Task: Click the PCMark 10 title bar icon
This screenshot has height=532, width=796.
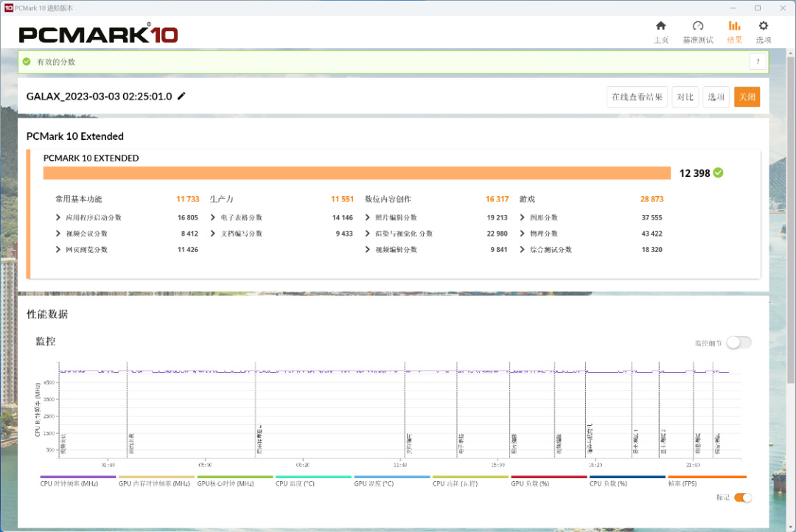Action: (x=8, y=8)
